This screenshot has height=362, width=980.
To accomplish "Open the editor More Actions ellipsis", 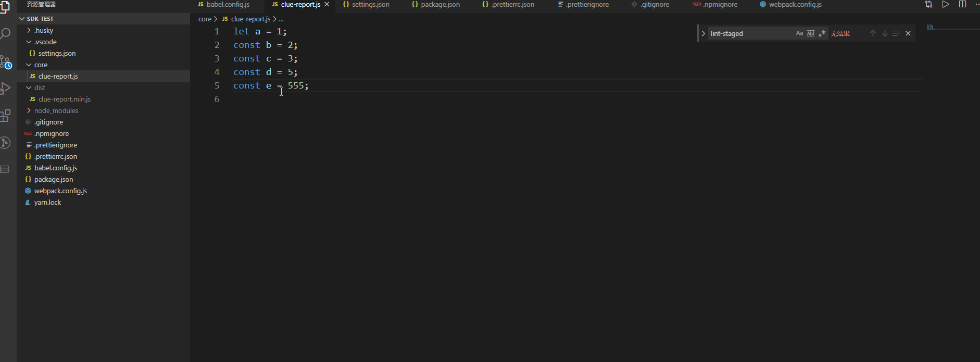I will click(x=977, y=5).
